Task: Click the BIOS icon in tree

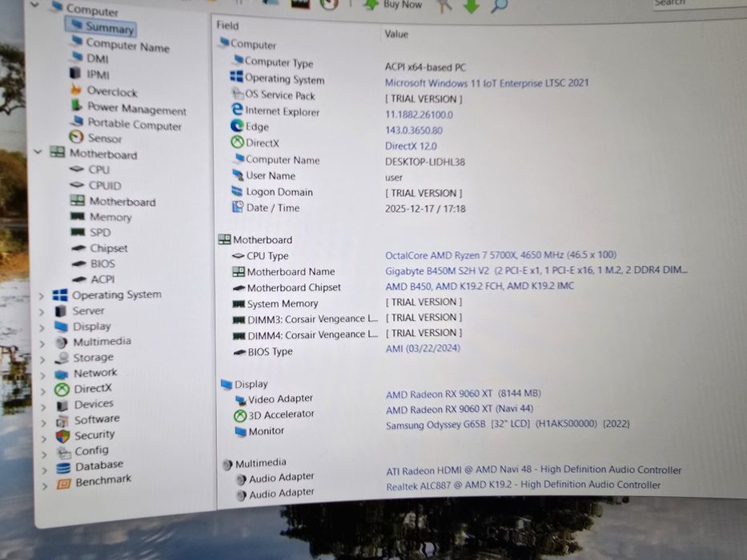Action: [x=79, y=263]
